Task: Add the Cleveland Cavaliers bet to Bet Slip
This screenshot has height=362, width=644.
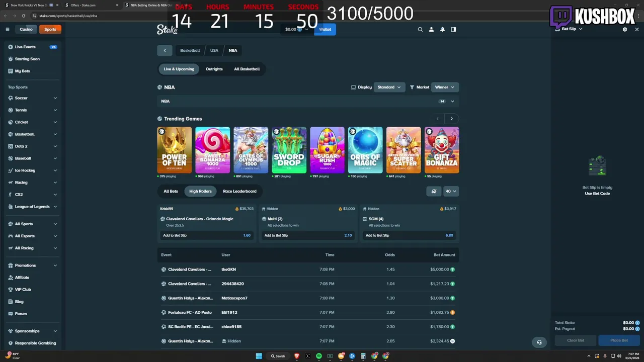Action: 207,235
